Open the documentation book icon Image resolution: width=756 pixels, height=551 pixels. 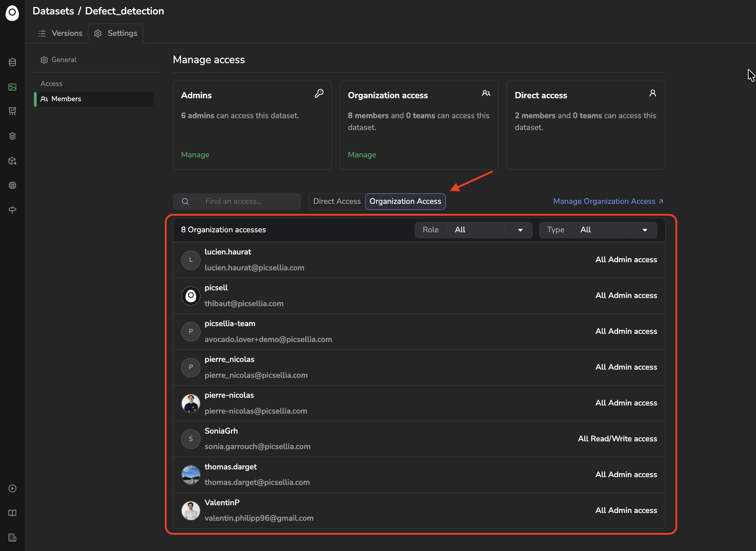point(12,513)
